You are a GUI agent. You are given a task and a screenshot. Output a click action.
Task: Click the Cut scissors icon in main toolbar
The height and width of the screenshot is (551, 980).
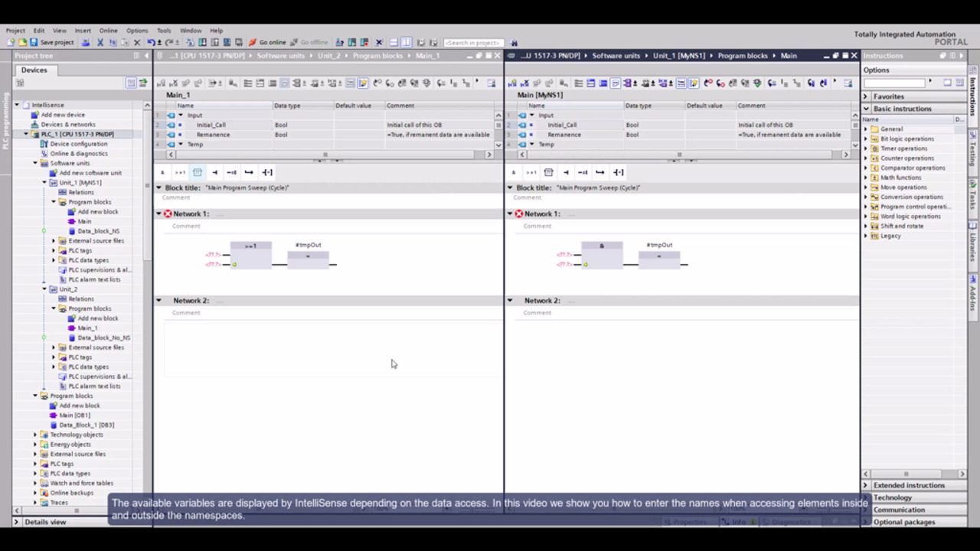click(x=100, y=43)
